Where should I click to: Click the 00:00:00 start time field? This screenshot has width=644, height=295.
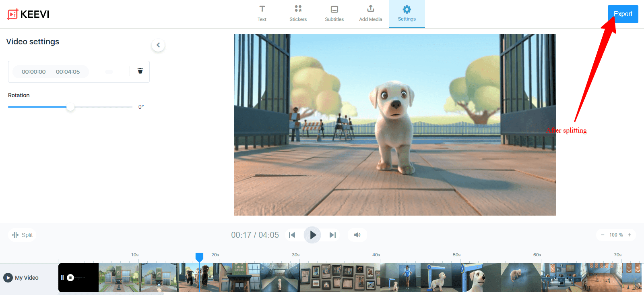coord(34,72)
